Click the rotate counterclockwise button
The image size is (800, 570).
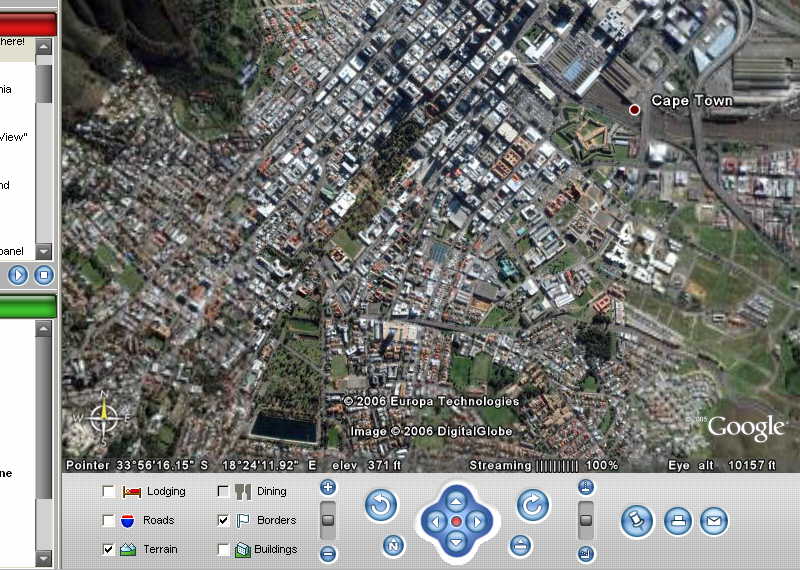[x=381, y=505]
